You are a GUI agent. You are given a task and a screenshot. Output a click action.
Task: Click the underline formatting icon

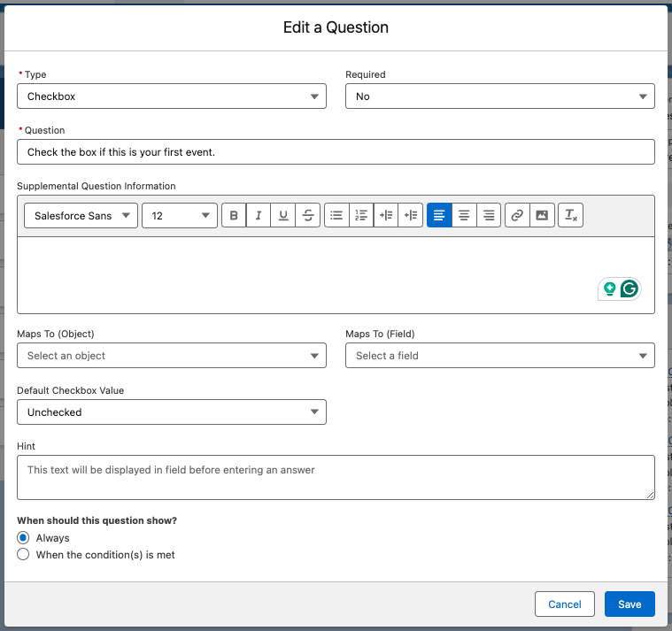tap(282, 215)
